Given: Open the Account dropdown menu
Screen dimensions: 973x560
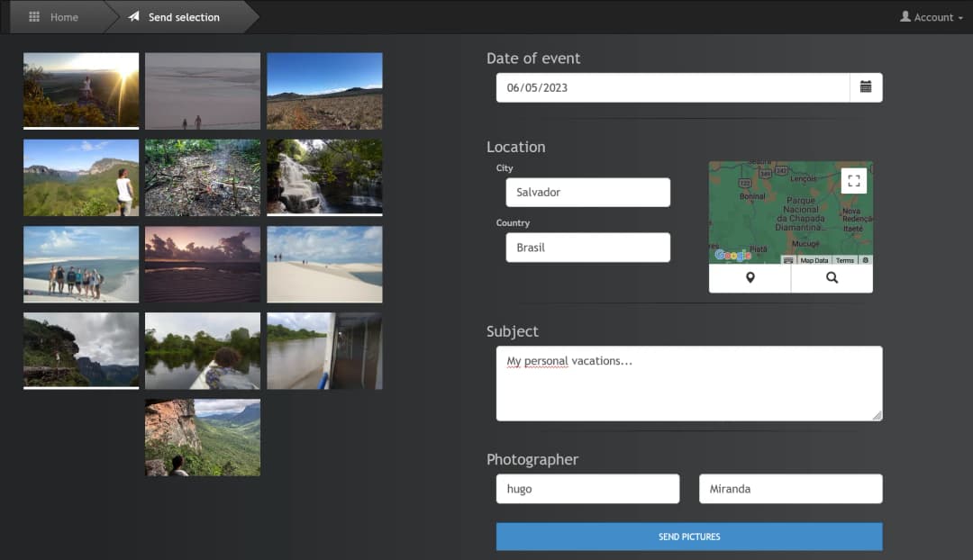Looking at the screenshot, I should click(x=932, y=17).
